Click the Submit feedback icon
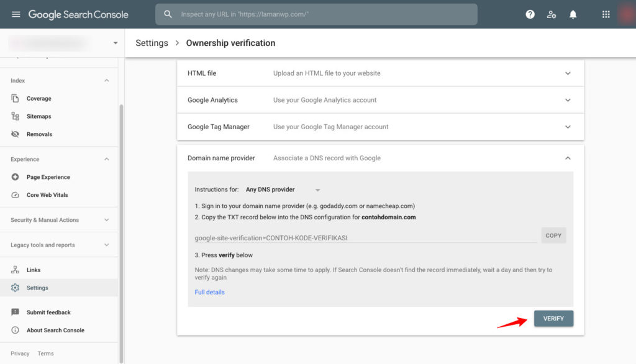636x364 pixels. (x=15, y=312)
